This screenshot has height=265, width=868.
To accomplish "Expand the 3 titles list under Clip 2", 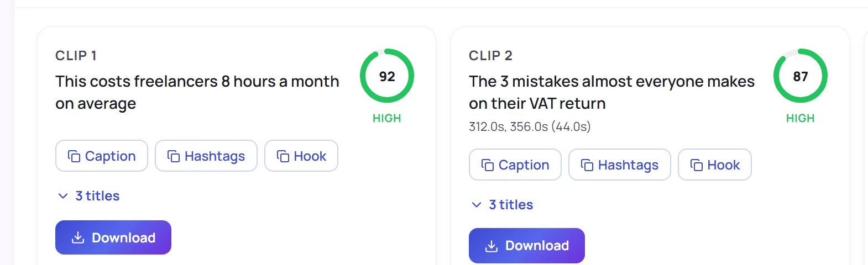I will (503, 205).
